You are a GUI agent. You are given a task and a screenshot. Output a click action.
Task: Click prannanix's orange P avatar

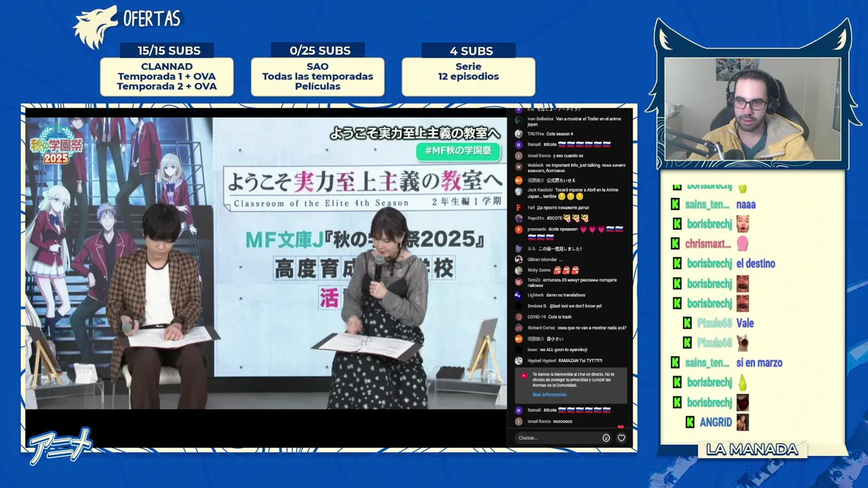(519, 230)
